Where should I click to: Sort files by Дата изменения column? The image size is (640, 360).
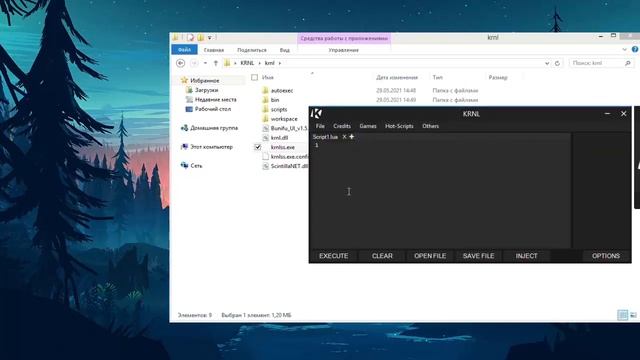pos(397,77)
